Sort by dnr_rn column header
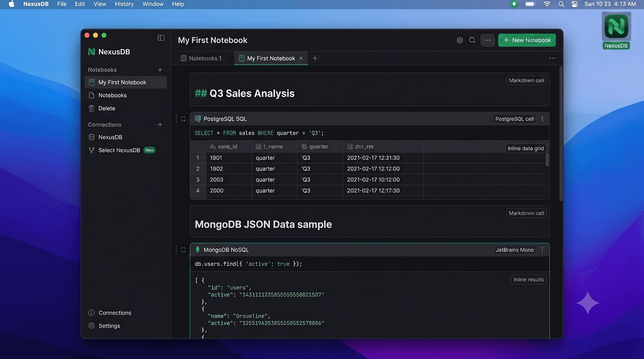644x359 pixels. [383, 147]
